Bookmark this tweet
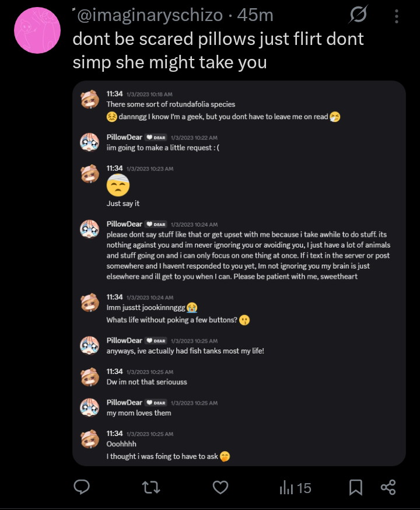Image resolution: width=420 pixels, height=510 pixels. (356, 487)
